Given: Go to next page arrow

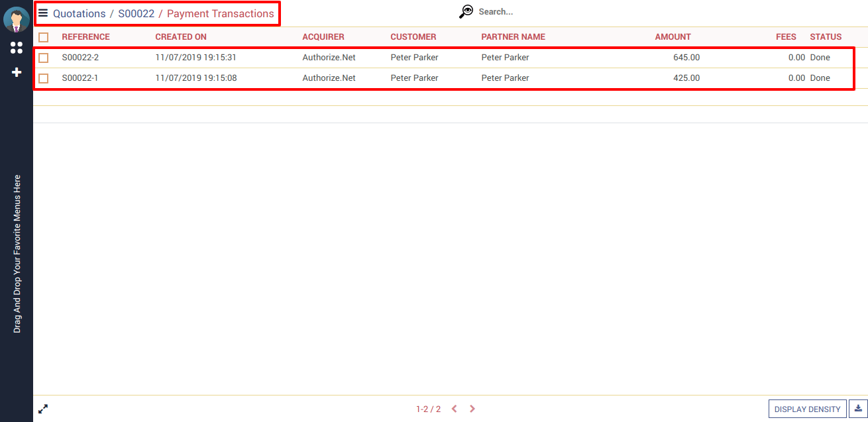Looking at the screenshot, I should [472, 409].
